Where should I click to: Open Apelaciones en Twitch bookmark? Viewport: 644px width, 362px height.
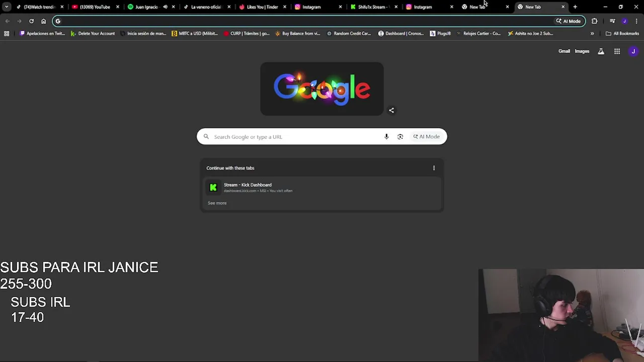[42, 34]
